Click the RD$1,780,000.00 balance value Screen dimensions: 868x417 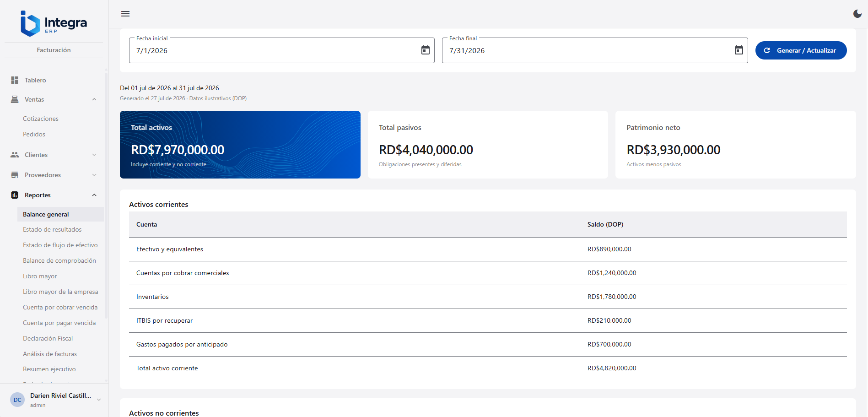(612, 297)
